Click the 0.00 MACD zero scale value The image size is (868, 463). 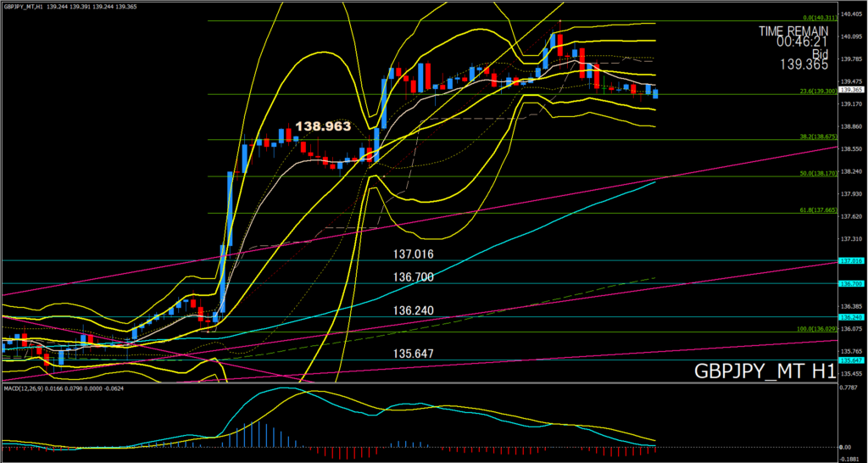(846, 446)
